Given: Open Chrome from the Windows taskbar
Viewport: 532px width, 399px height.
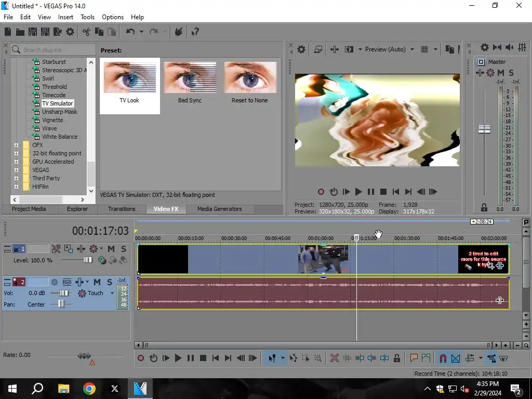Looking at the screenshot, I should [89, 389].
